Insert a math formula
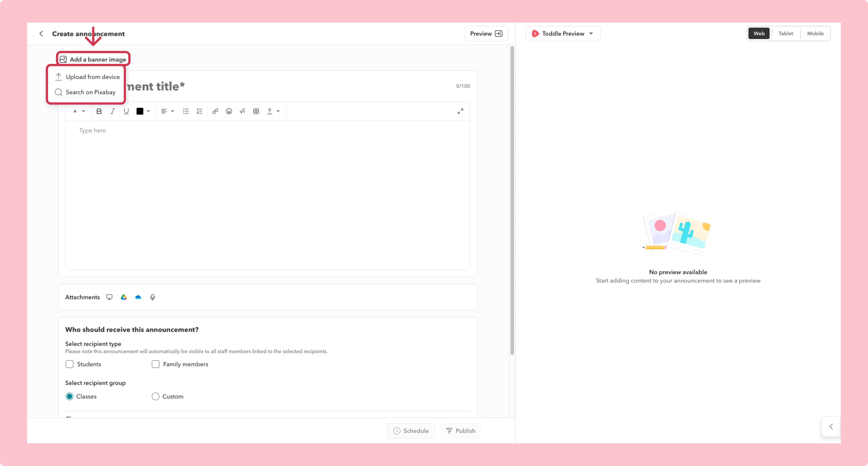The image size is (868, 466). click(x=243, y=111)
